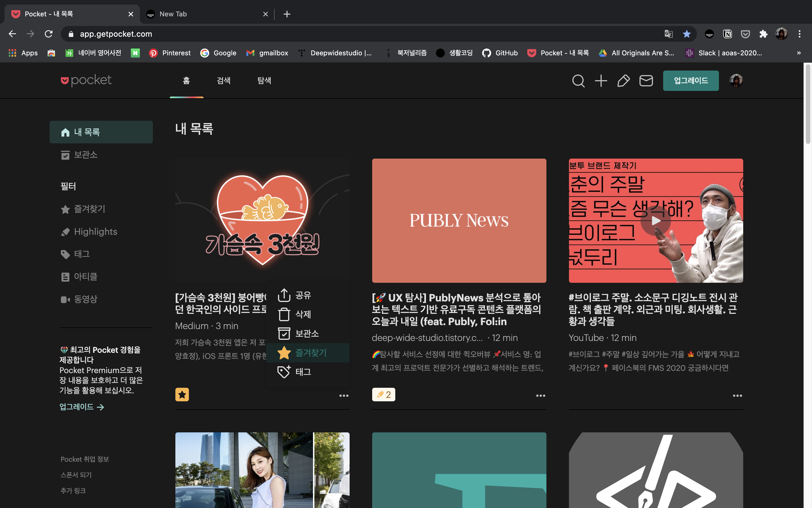Play the 브이로그 video thumbnail

(656, 220)
